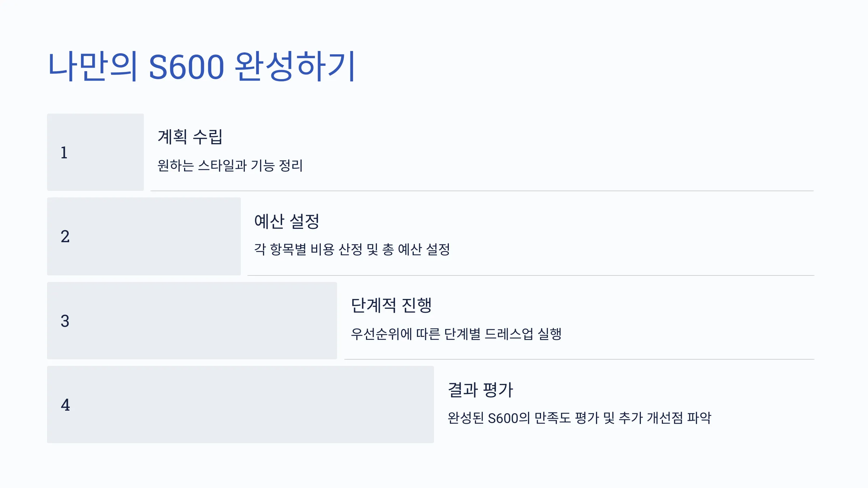Select the step 2 numbered block
Screen dimensions: 868x488
[144, 236]
